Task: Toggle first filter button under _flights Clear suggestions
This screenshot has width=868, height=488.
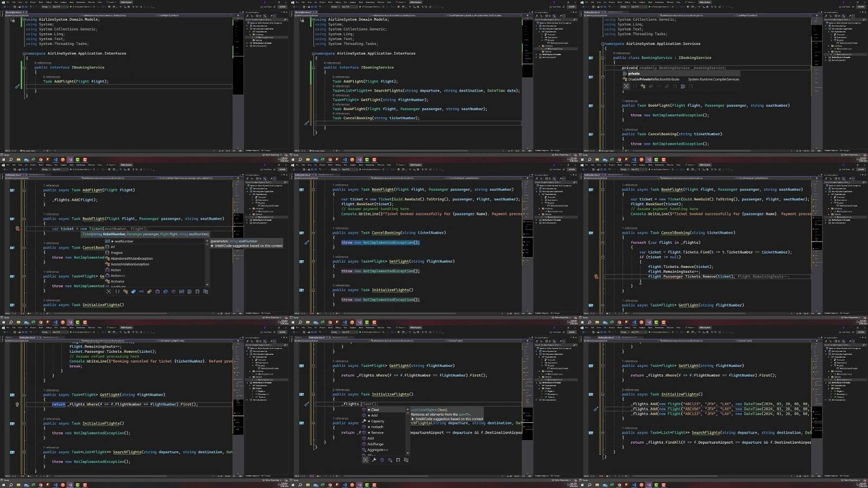Action: (366, 460)
